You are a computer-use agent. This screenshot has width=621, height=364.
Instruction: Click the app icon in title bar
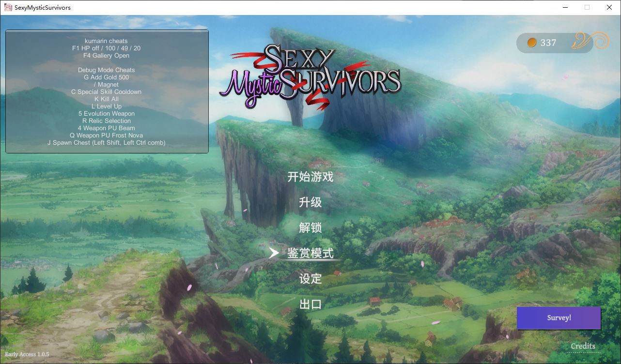pyautogui.click(x=8, y=7)
